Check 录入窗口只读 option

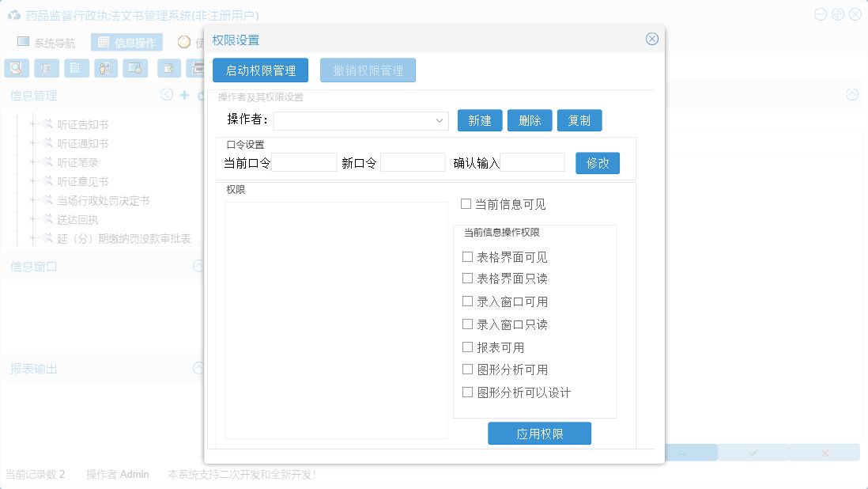click(x=468, y=324)
